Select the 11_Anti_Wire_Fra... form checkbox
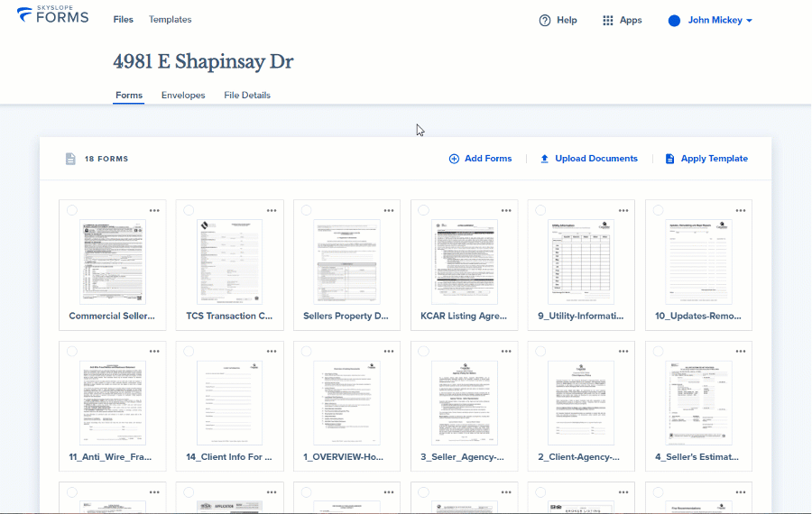The width and height of the screenshot is (812, 514). (72, 352)
